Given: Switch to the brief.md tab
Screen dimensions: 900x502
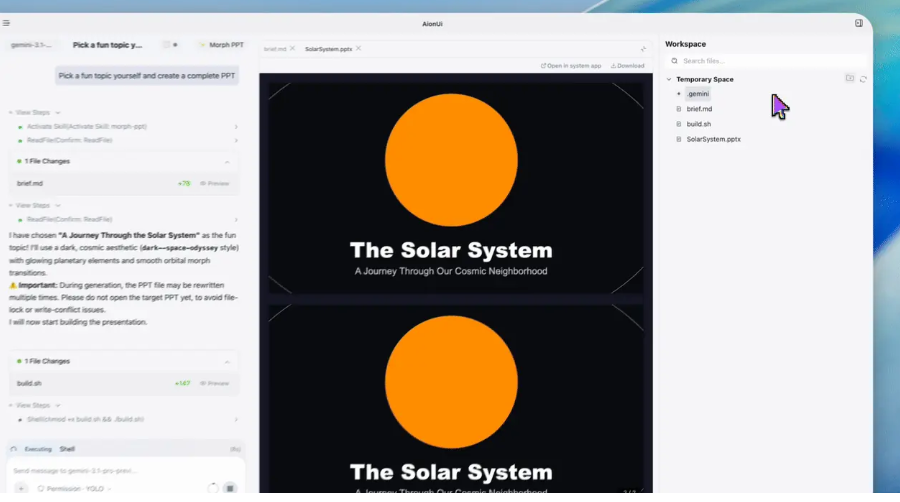Looking at the screenshot, I should tap(275, 49).
